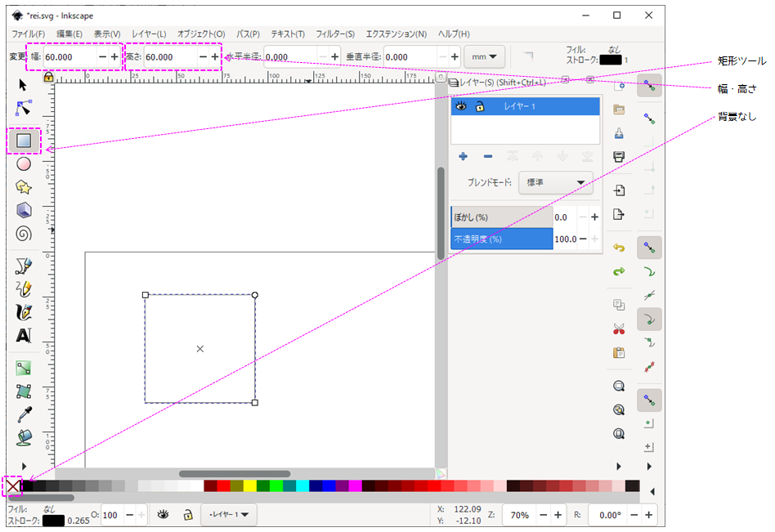
Task: Select the Mesh gradient tool
Action: tap(24, 391)
